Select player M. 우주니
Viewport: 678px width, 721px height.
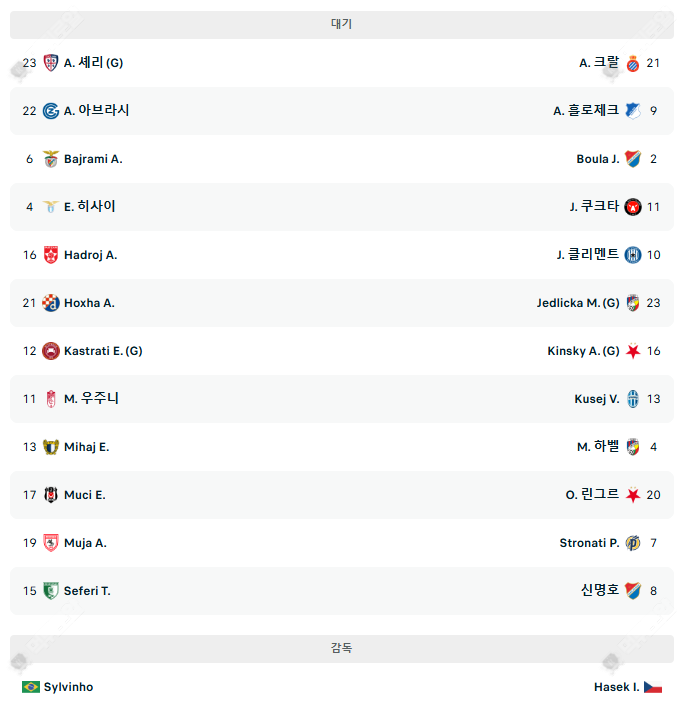click(91, 399)
